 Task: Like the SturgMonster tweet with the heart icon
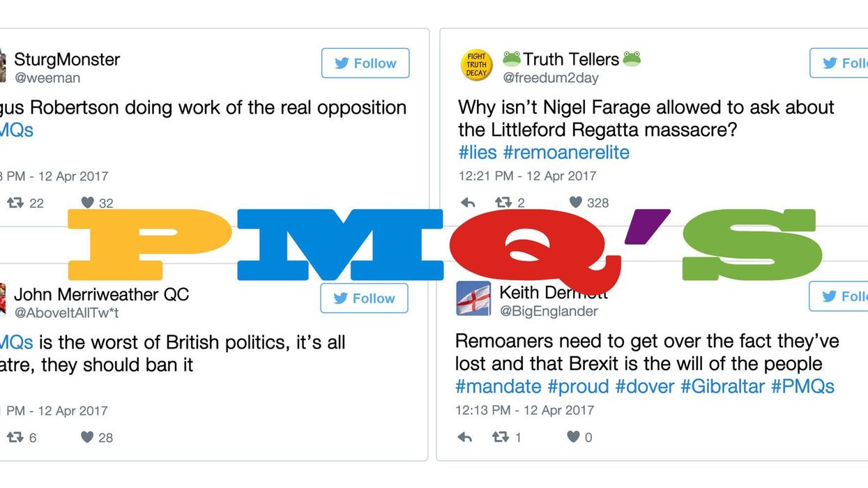[87, 203]
